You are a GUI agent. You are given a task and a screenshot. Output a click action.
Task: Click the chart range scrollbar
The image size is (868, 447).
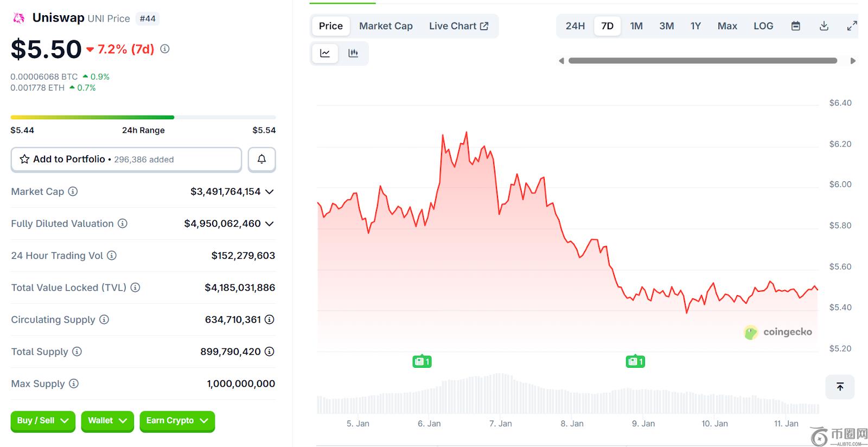coord(703,61)
